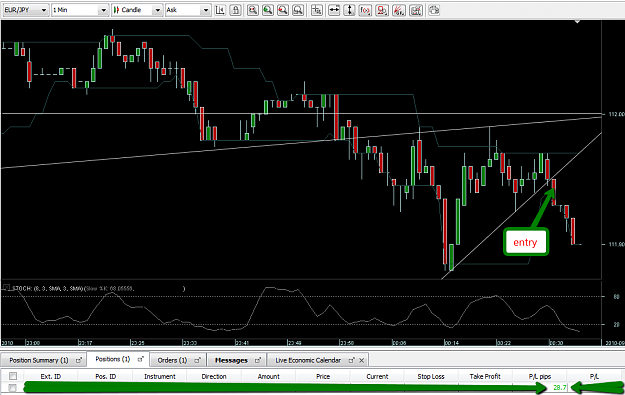The height and width of the screenshot is (395, 625).
Task: Click the small box beside STOCH indicator label
Action: 6,287
